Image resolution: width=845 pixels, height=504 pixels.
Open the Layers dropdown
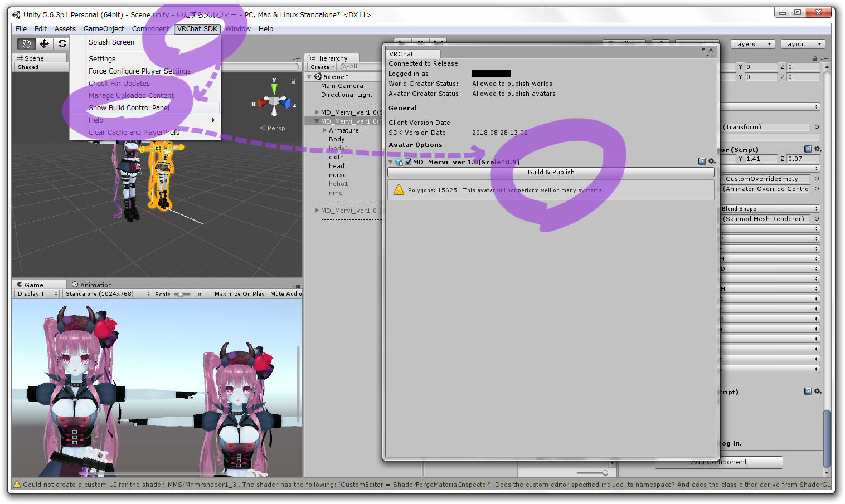coord(752,44)
